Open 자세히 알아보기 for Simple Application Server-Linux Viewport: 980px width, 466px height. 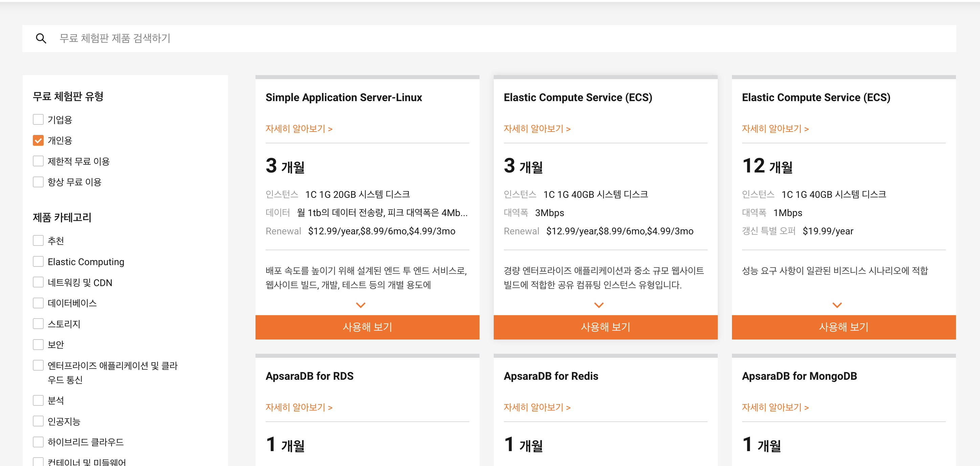[x=299, y=129]
